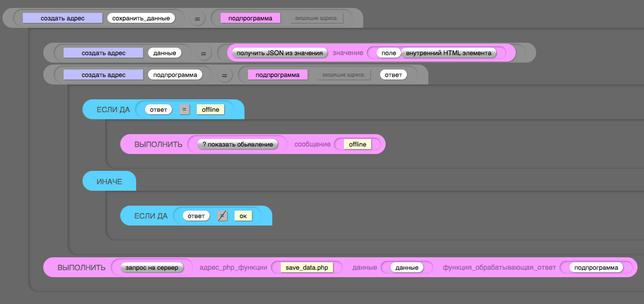Viewport: 644px width, 304px height.
Task: Click the 'входящие адреса:' button in the top row
Action: pyautogui.click(x=317, y=18)
